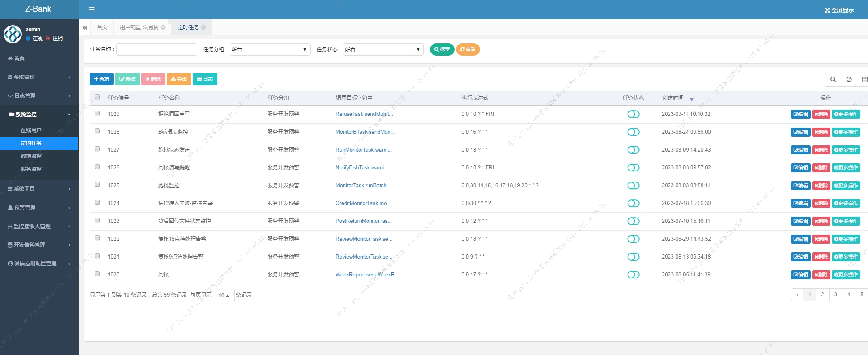Click 编辑 for task 1020
The width and height of the screenshot is (868, 355).
(x=800, y=275)
